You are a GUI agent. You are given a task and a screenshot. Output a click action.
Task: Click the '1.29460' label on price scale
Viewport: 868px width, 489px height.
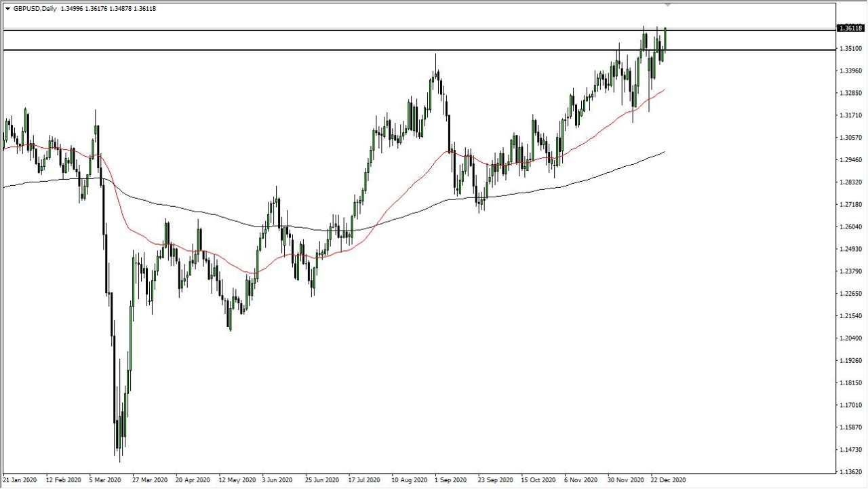[851, 160]
